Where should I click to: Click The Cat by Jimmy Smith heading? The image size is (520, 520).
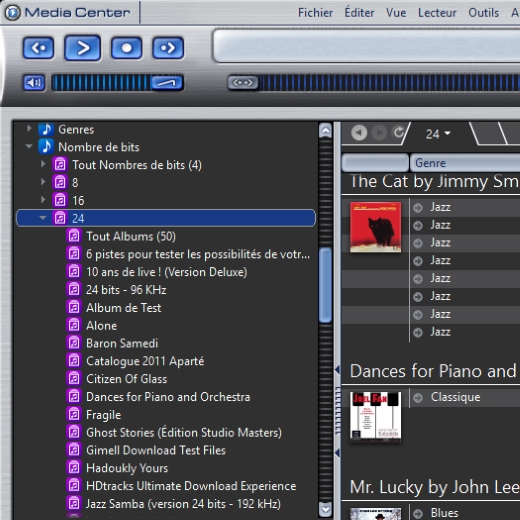[x=434, y=182]
